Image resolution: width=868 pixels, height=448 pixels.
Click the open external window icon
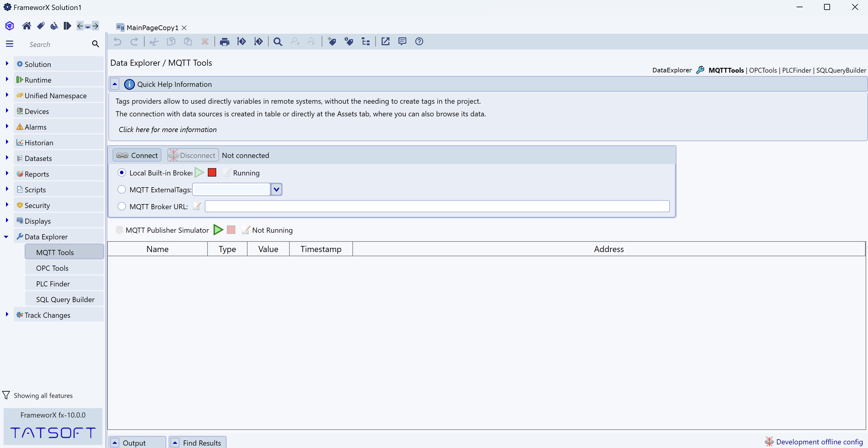coord(385,42)
